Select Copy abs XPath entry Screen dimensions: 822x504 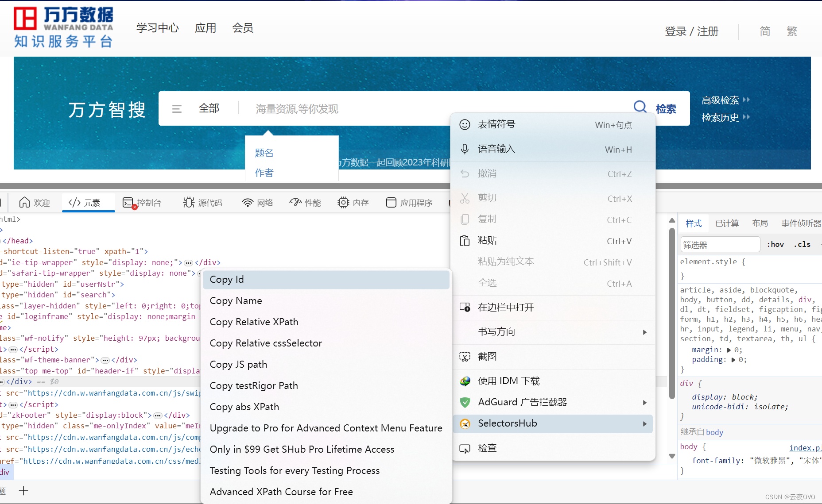pos(326,407)
